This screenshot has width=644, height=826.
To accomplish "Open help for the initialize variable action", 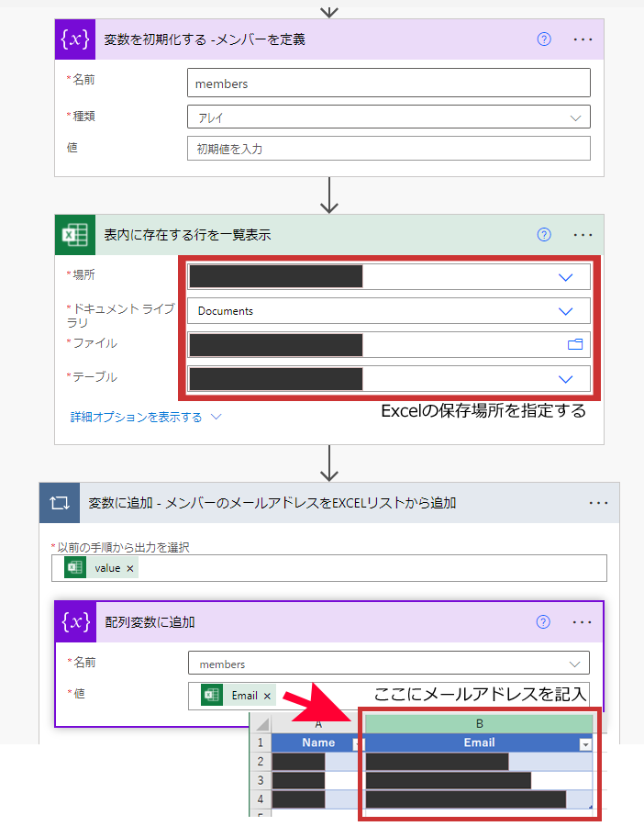I will (544, 39).
